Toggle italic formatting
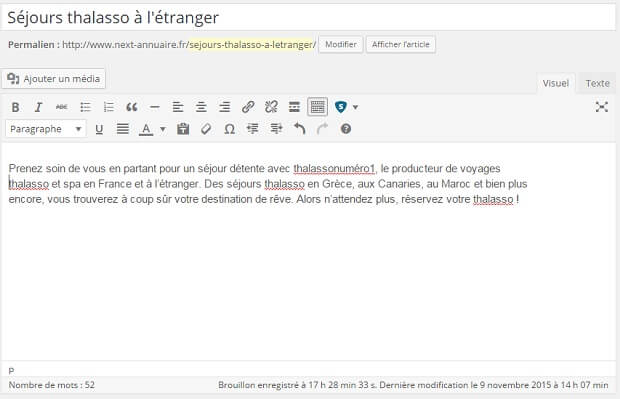The image size is (620, 399). [x=38, y=107]
